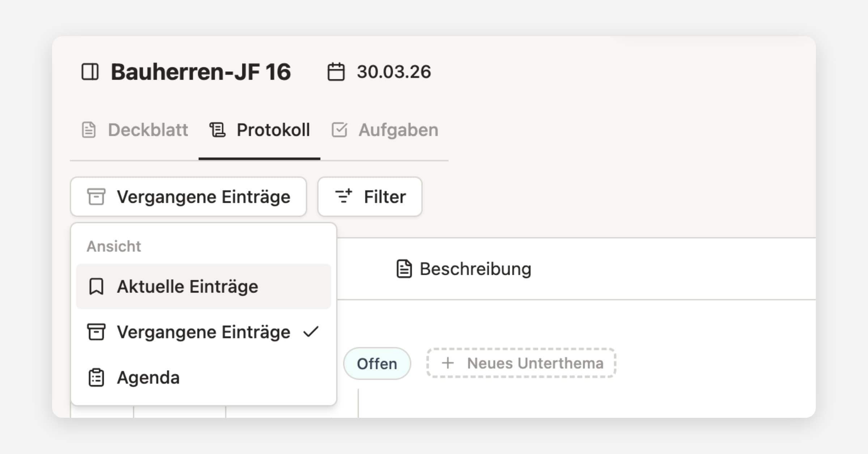Click the clipboard icon beside Agenda

coord(96,378)
